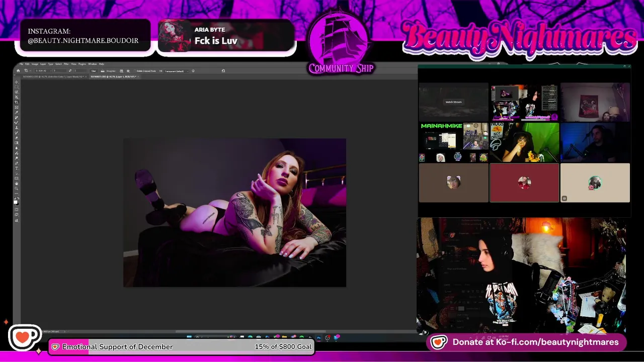Swap crop width and height values
The width and height of the screenshot is (644, 362).
[70, 71]
